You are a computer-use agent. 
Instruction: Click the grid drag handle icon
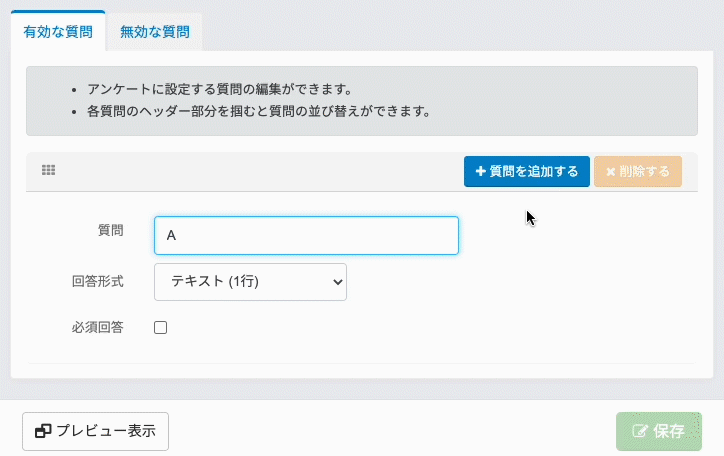point(48,171)
